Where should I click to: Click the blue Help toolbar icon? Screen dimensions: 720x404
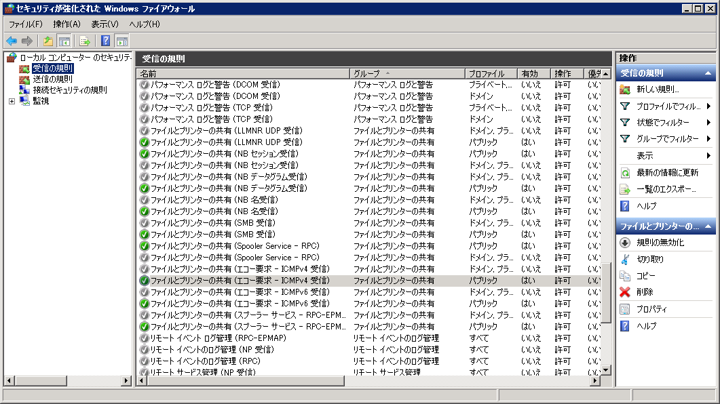[x=106, y=41]
